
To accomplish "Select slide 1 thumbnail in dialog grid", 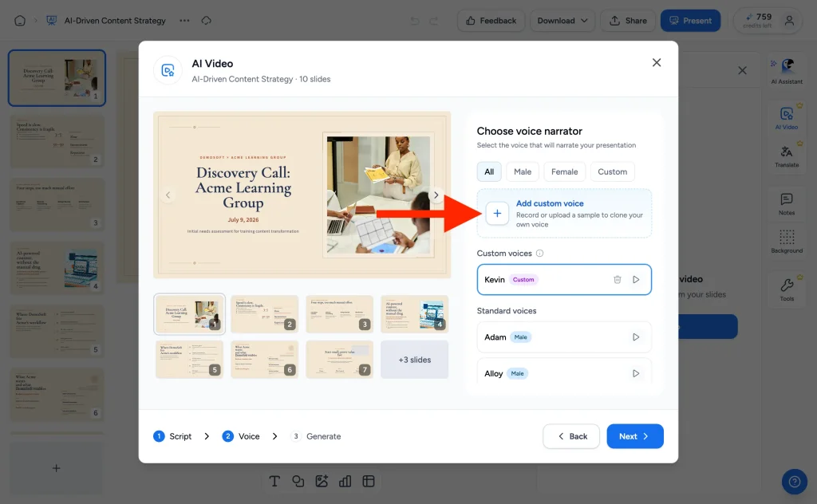I will click(x=190, y=314).
